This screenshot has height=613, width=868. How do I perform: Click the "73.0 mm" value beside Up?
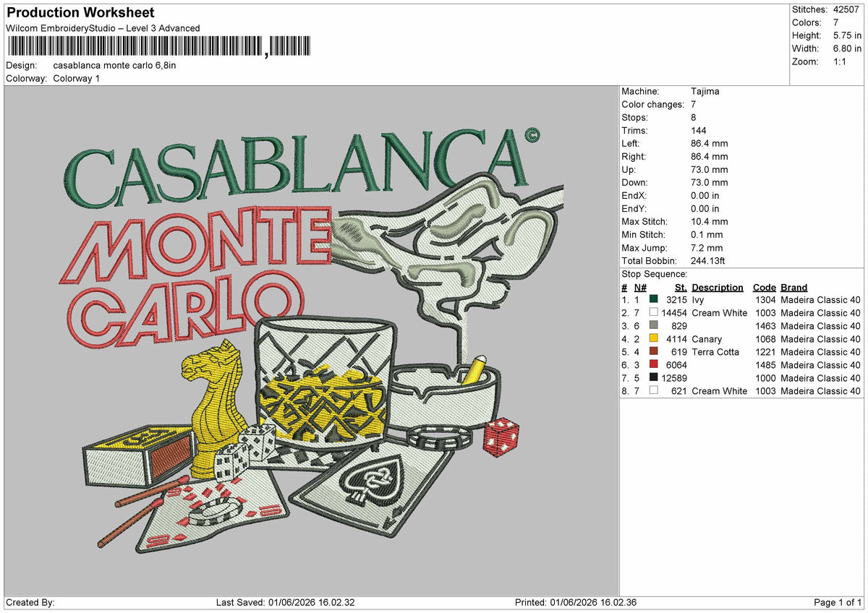click(x=710, y=169)
